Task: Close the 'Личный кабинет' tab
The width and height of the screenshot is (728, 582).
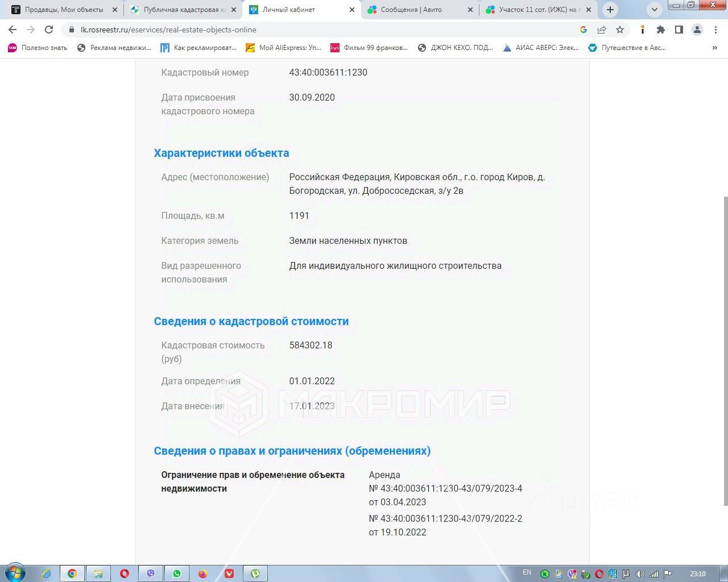Action: (x=352, y=10)
